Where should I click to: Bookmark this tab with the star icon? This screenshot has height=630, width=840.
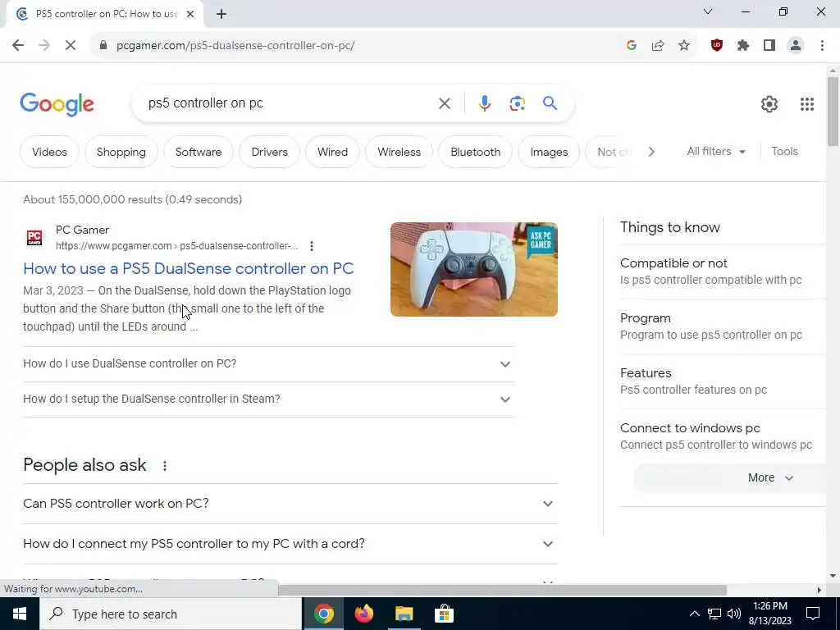click(x=684, y=46)
